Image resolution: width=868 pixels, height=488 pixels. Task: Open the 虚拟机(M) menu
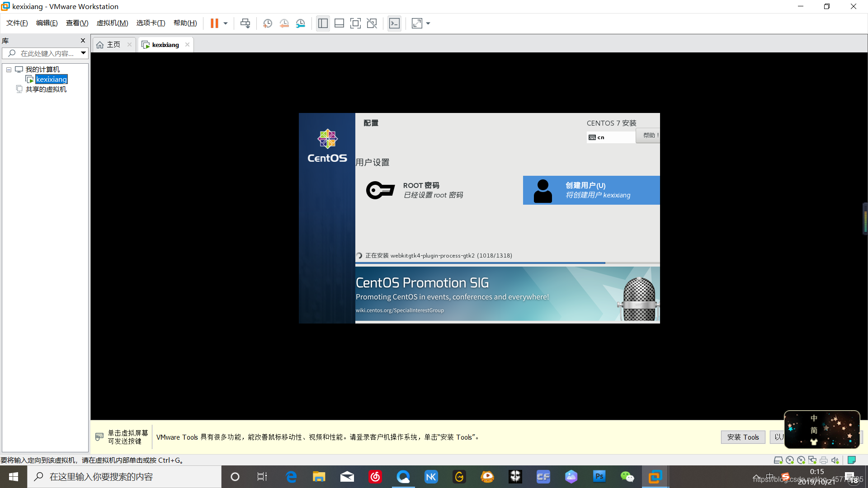pos(112,23)
